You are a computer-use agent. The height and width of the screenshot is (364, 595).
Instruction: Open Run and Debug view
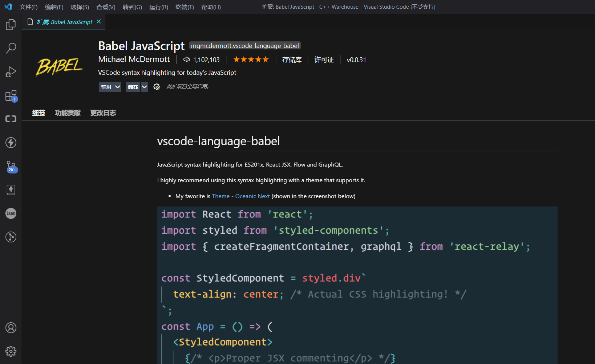coord(11,72)
